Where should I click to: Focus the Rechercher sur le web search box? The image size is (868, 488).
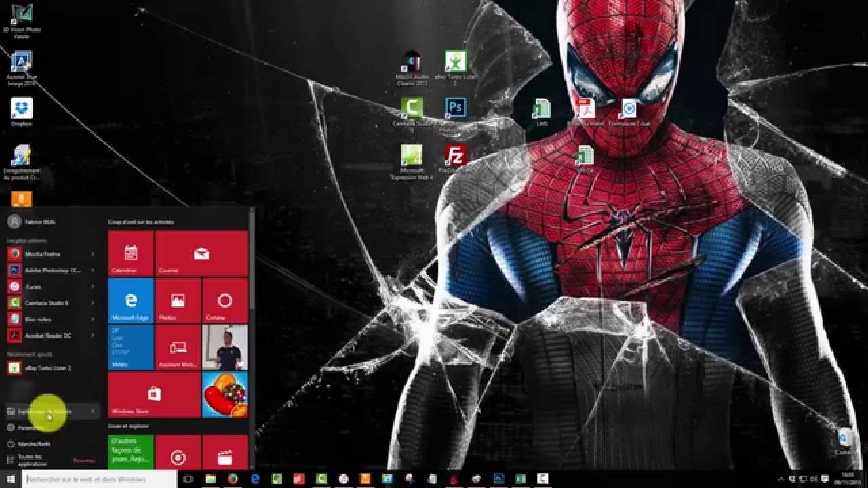(100, 479)
